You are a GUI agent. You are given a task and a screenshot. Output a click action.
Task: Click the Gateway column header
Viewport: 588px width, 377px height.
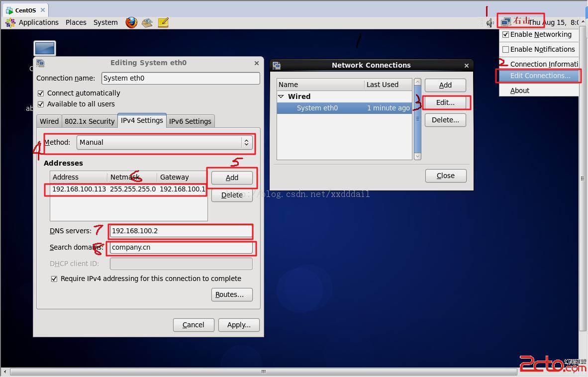point(182,177)
